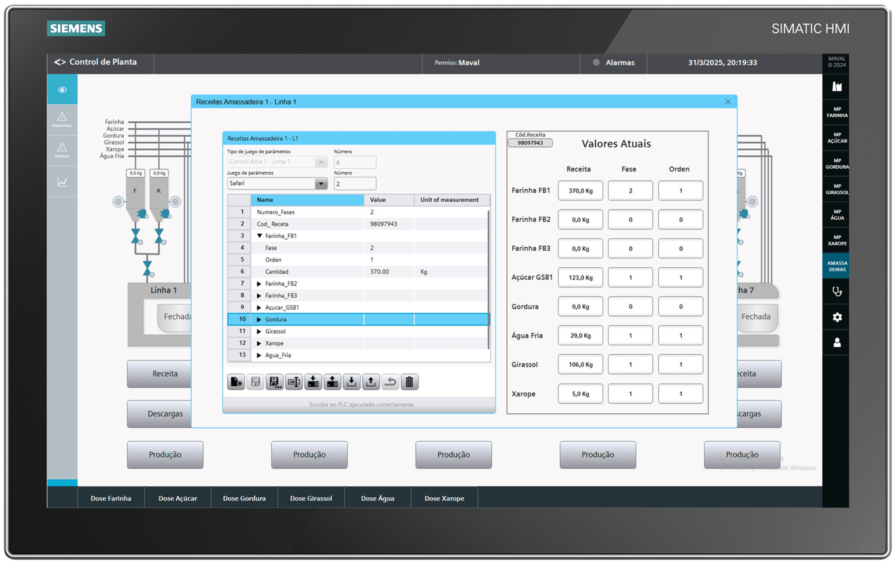Expand the Gordura recipe row
Image resolution: width=896 pixels, height=588 pixels.
pos(259,319)
